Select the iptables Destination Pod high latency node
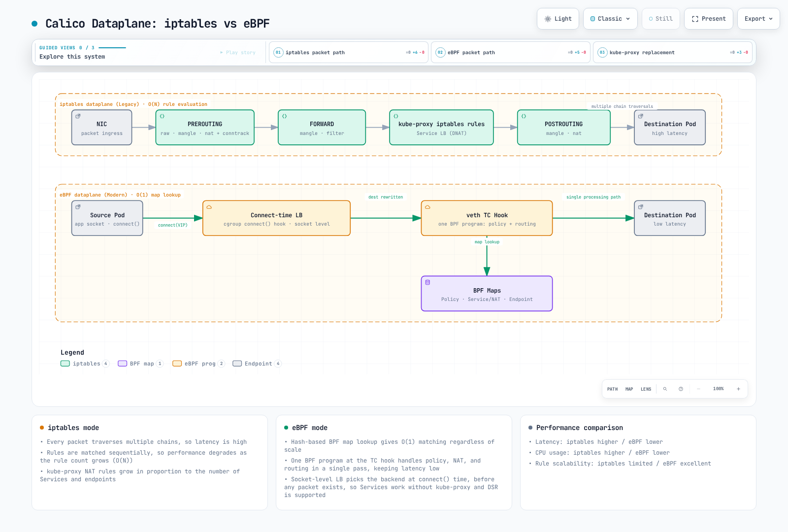The width and height of the screenshot is (788, 532). click(x=670, y=128)
